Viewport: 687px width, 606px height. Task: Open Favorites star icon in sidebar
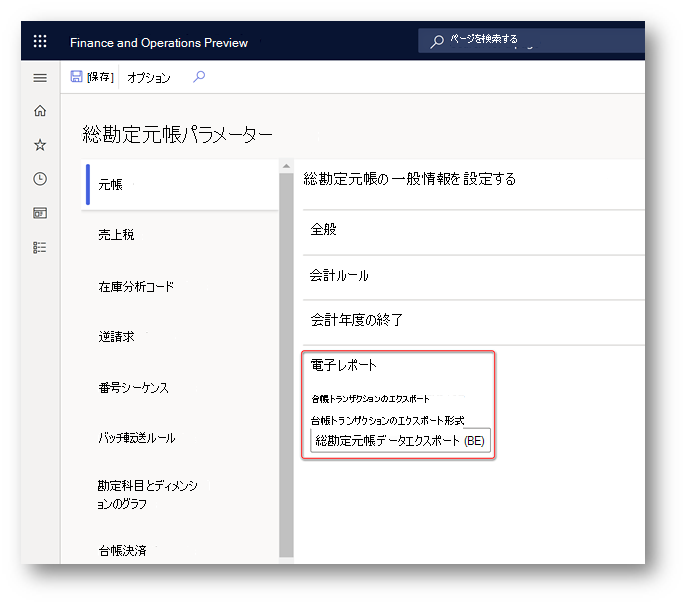(40, 145)
